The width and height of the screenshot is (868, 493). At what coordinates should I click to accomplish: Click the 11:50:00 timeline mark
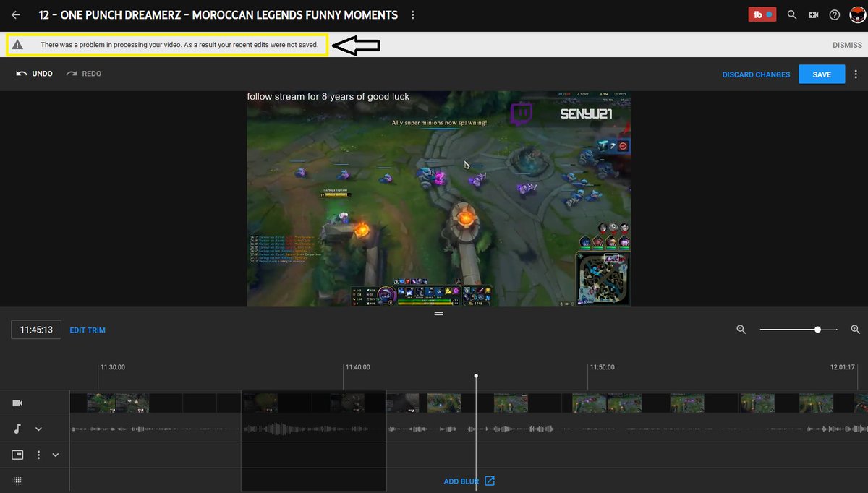pos(602,367)
